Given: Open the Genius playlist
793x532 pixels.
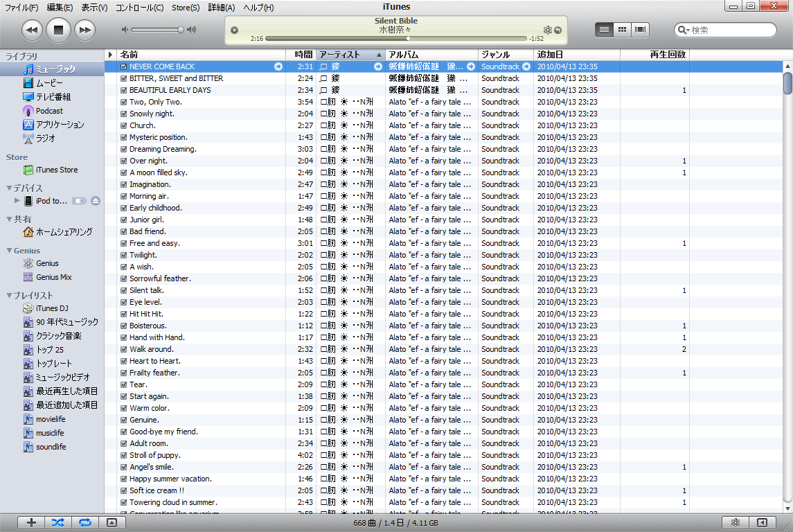Looking at the screenshot, I should 47,263.
